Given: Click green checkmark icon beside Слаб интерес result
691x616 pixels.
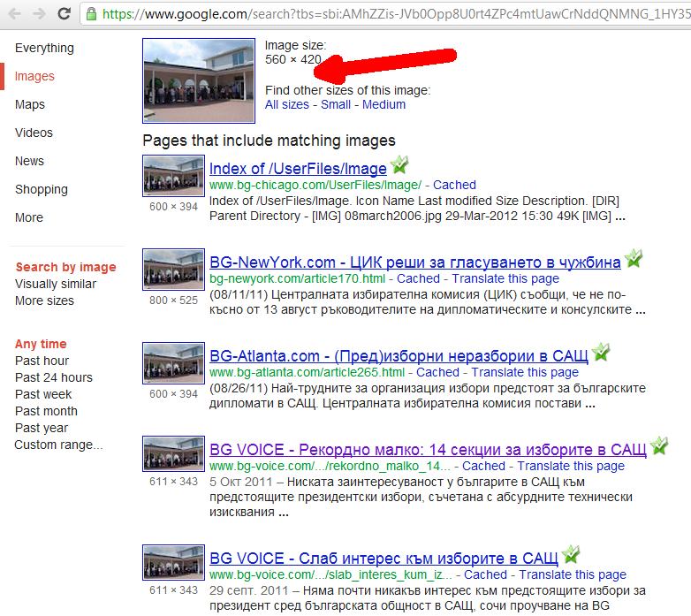Looking at the screenshot, I should click(571, 555).
